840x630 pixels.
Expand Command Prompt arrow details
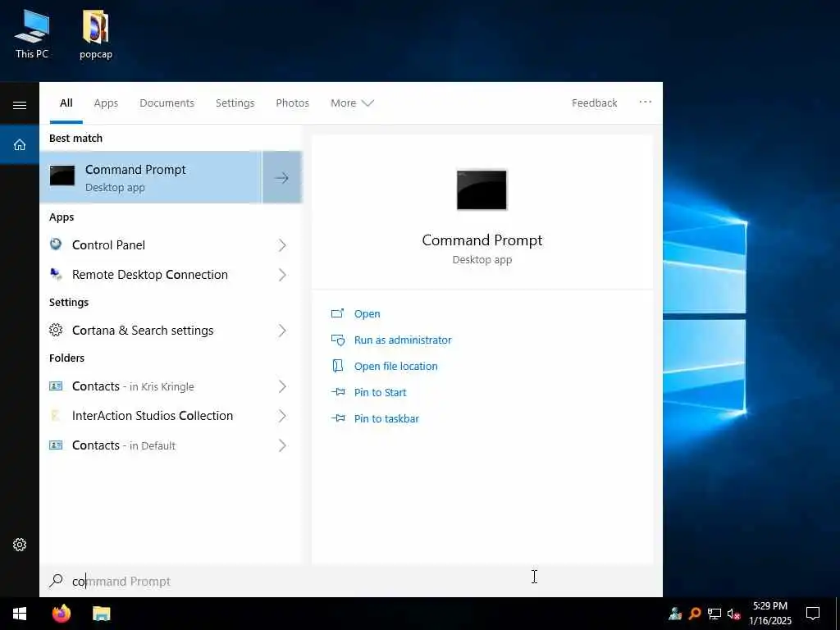pos(282,177)
